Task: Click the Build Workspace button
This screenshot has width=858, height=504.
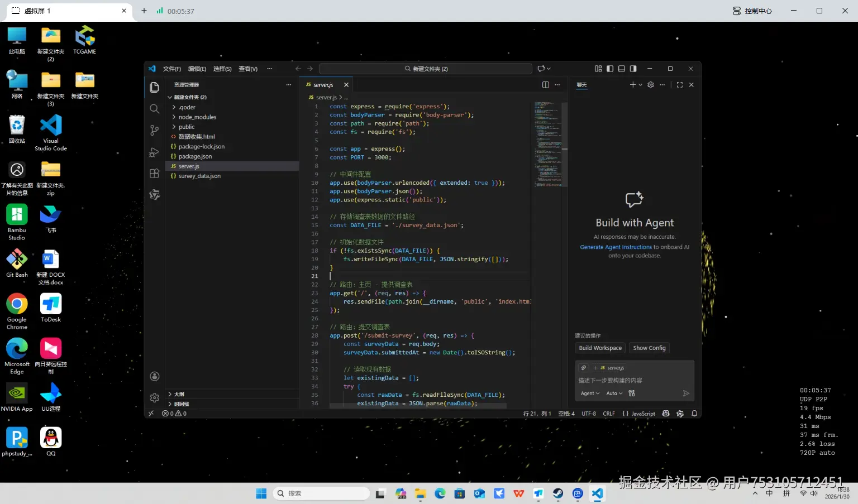Action: click(x=600, y=348)
